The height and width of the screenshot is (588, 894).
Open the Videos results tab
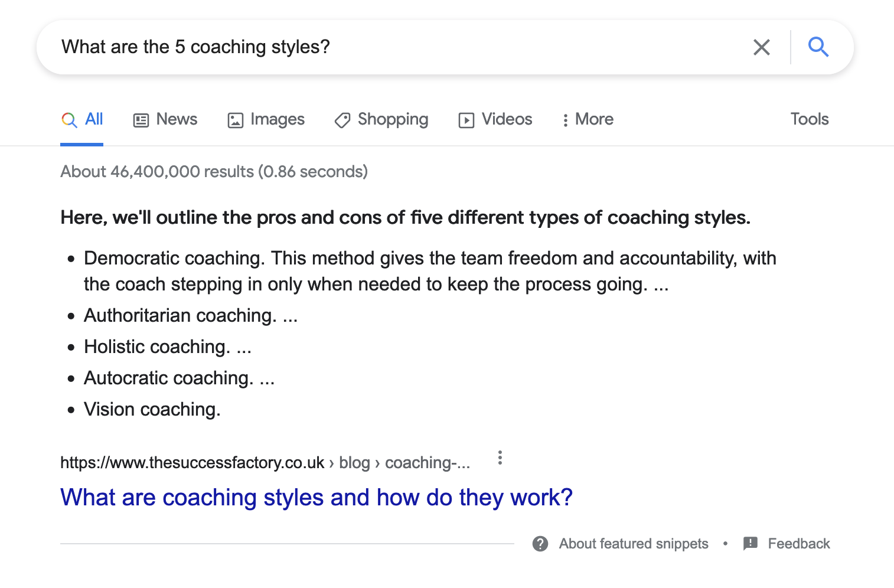pyautogui.click(x=507, y=119)
